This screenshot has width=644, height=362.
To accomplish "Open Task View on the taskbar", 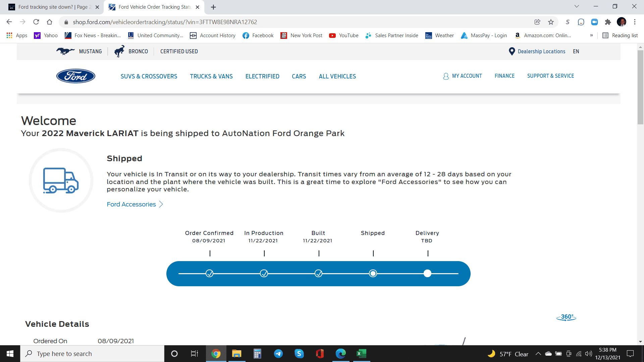I will (x=195, y=354).
